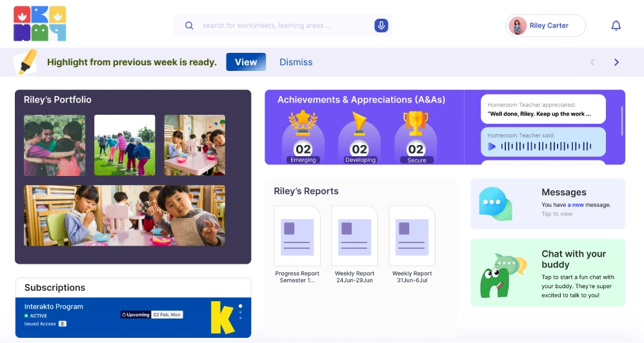Open Weekly Report 24Jun-29Jun document
The width and height of the screenshot is (644, 343).
point(354,236)
